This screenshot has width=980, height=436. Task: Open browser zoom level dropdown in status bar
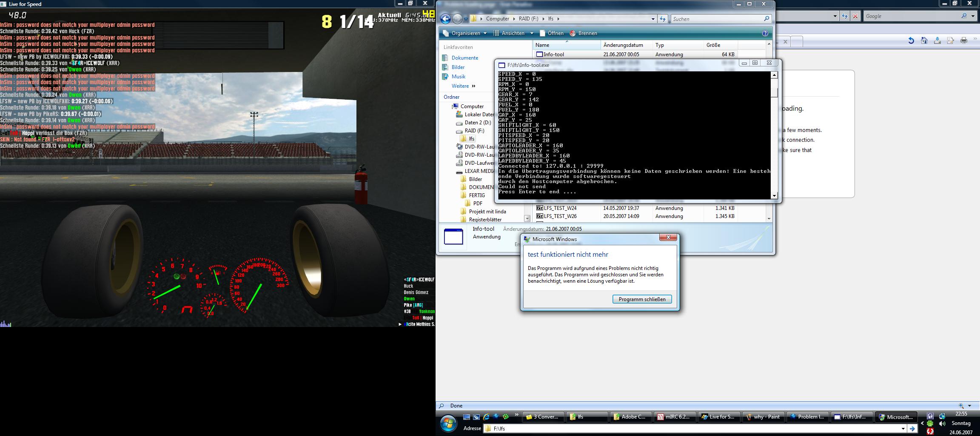[x=970, y=406]
